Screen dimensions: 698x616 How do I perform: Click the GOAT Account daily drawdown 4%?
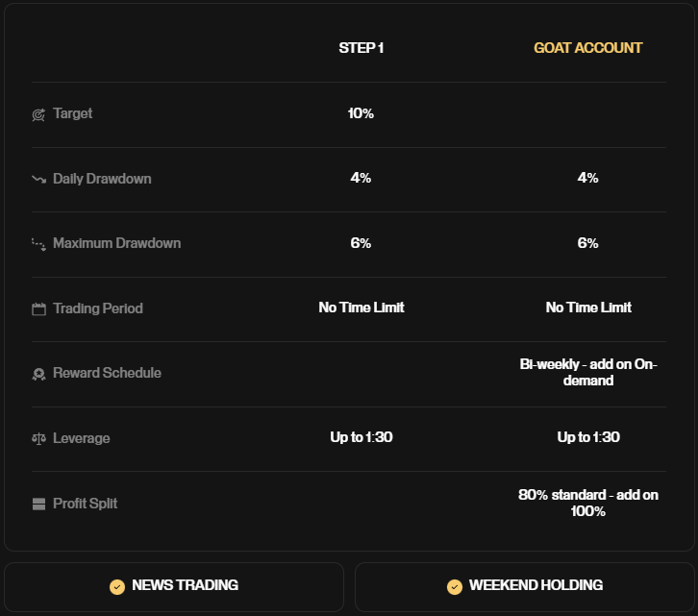click(588, 178)
